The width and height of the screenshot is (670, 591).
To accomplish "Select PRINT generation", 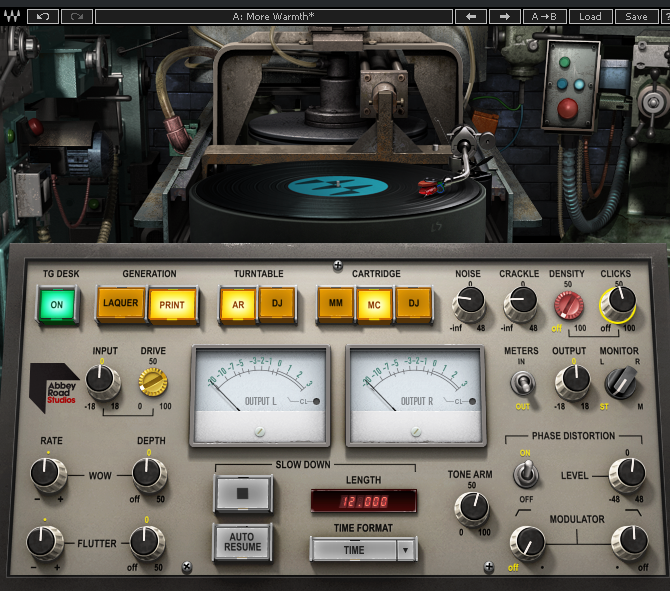I will click(x=172, y=305).
